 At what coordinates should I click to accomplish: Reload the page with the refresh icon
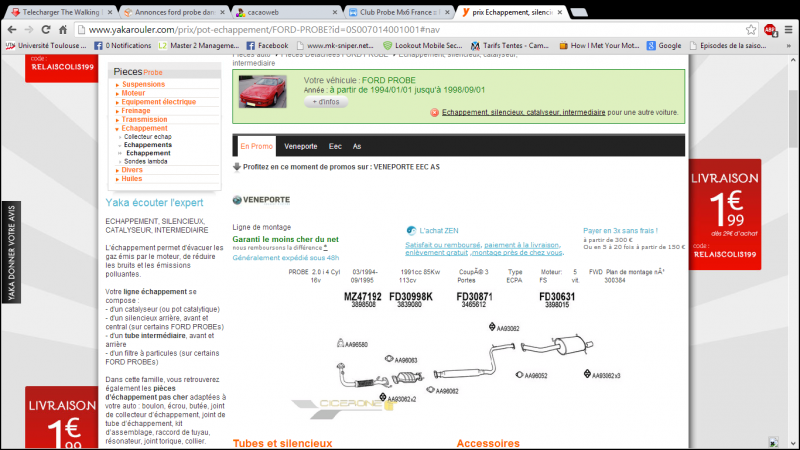(46, 30)
